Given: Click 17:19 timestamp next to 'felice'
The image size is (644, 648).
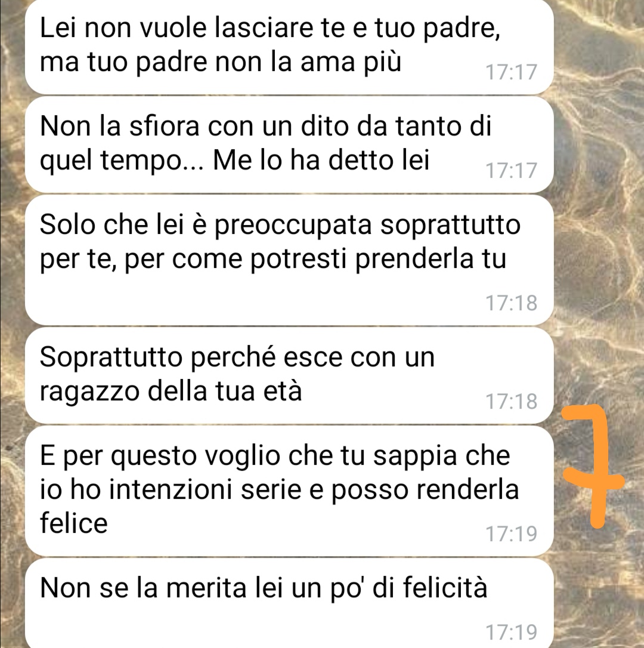Looking at the screenshot, I should coord(511,533).
